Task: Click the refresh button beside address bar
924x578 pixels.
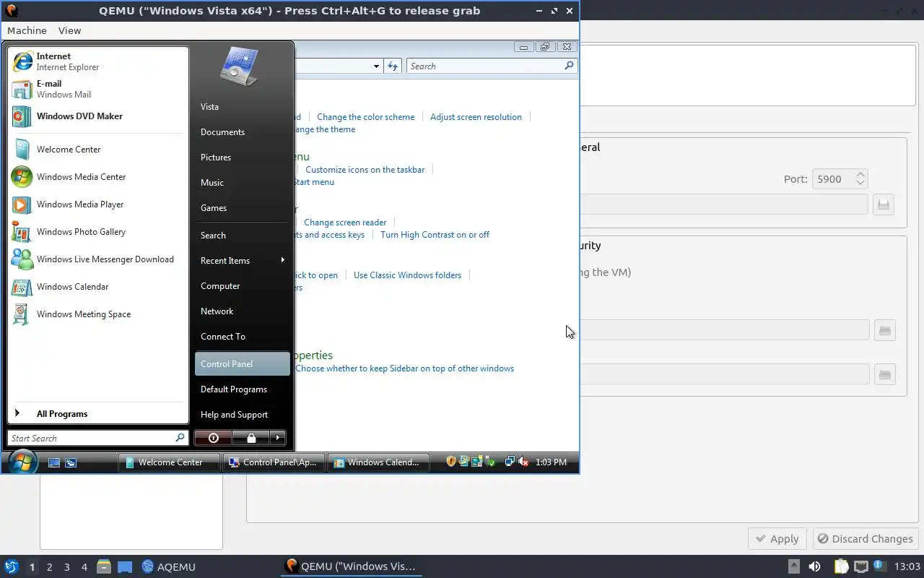Action: pos(393,66)
